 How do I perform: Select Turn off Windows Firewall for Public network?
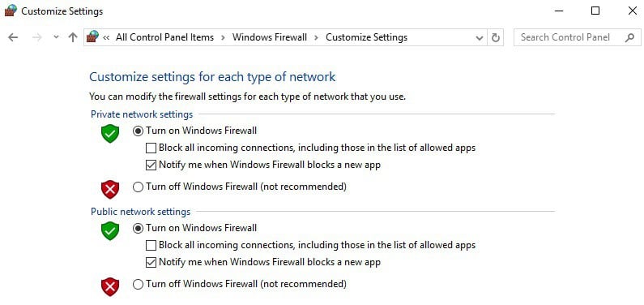click(138, 284)
